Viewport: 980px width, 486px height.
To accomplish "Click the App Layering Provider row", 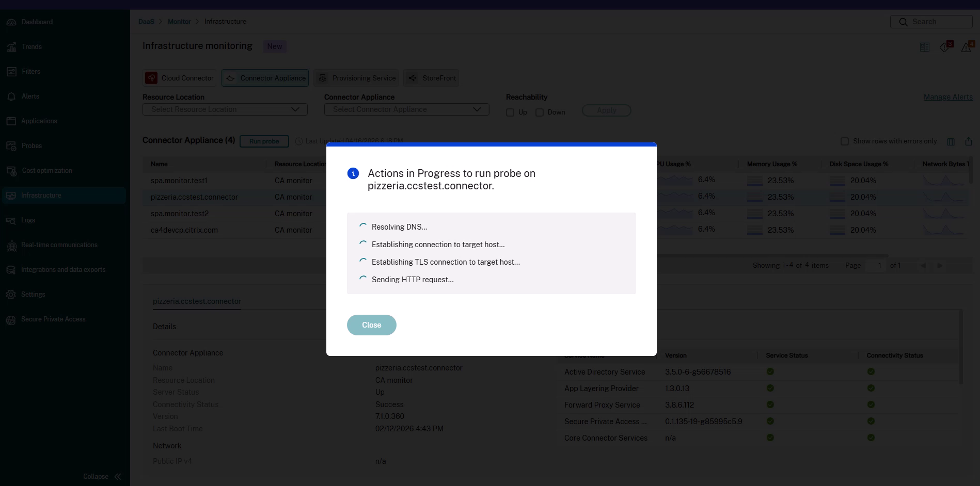I will (x=758, y=388).
